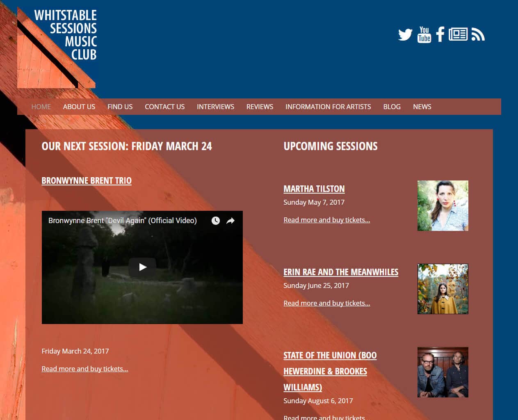Click the date text 'Sunday May 7, 2017'
518x420 pixels.
click(314, 202)
